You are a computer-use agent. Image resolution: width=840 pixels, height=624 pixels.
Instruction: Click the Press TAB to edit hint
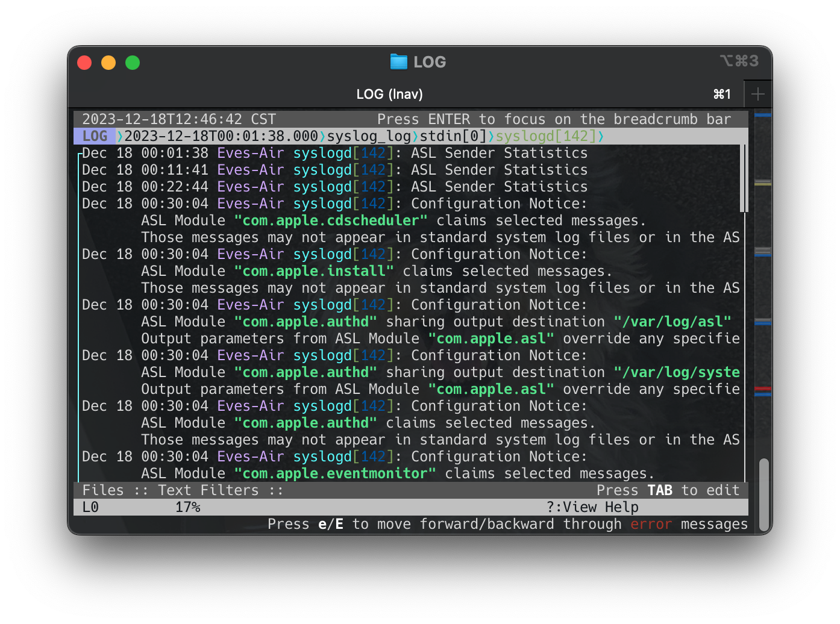tap(668, 490)
